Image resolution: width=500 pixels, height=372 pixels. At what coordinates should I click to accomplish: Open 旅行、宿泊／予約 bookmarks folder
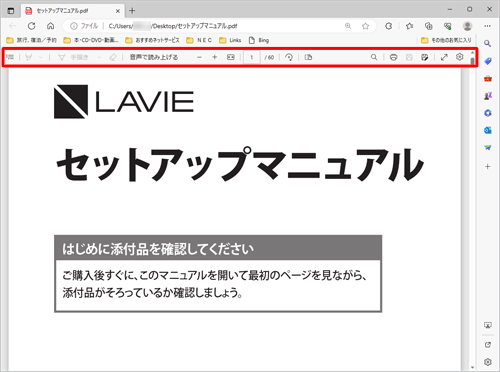click(x=32, y=40)
